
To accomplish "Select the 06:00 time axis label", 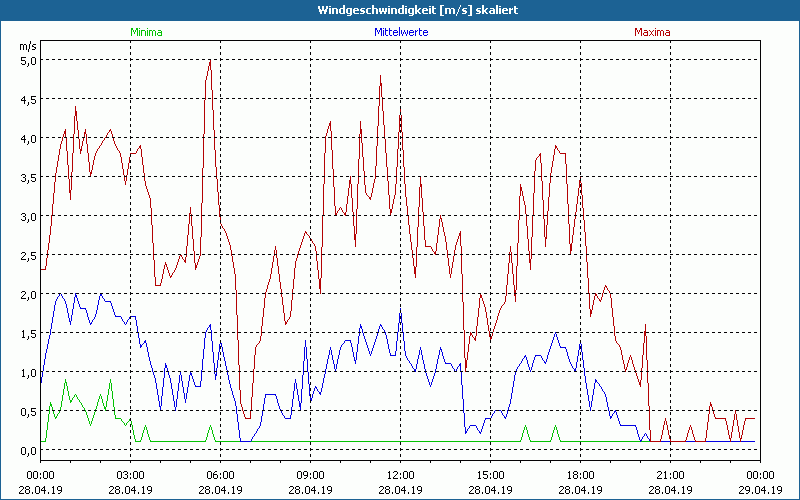I will click(220, 474).
